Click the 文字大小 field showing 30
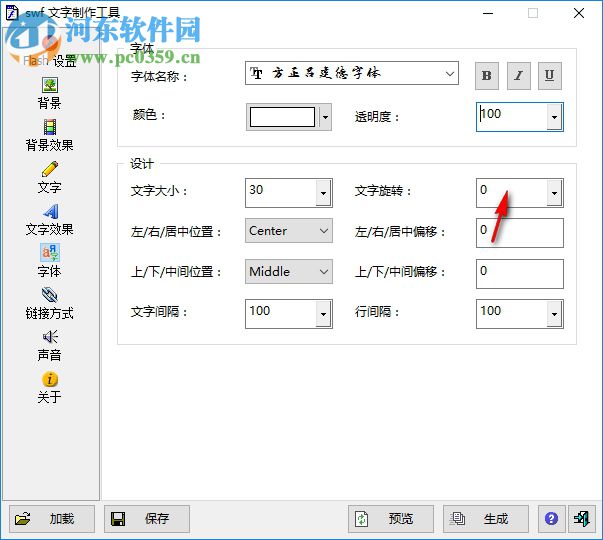 [281, 193]
